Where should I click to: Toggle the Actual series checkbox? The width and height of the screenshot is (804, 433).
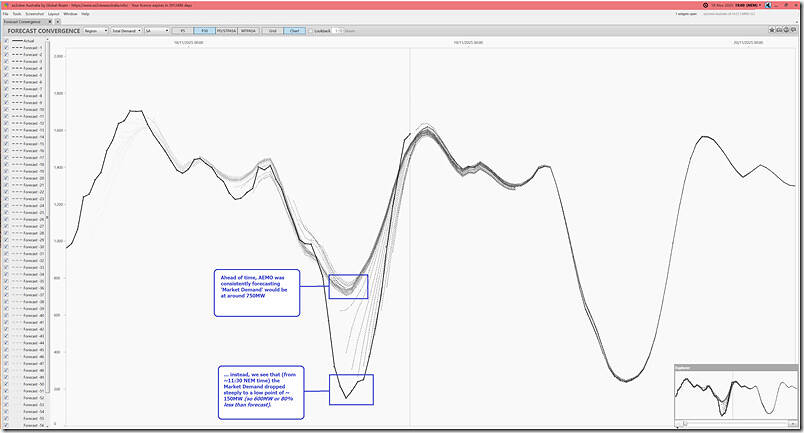point(6,41)
